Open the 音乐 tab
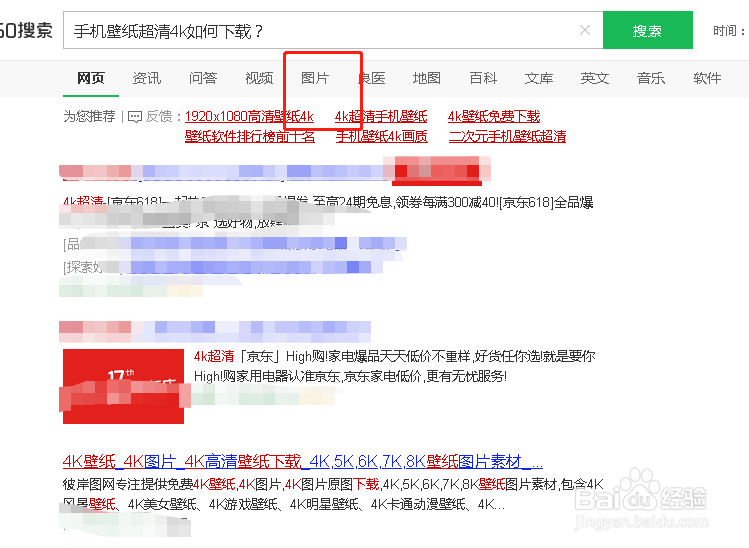749x548 pixels. pos(651,78)
